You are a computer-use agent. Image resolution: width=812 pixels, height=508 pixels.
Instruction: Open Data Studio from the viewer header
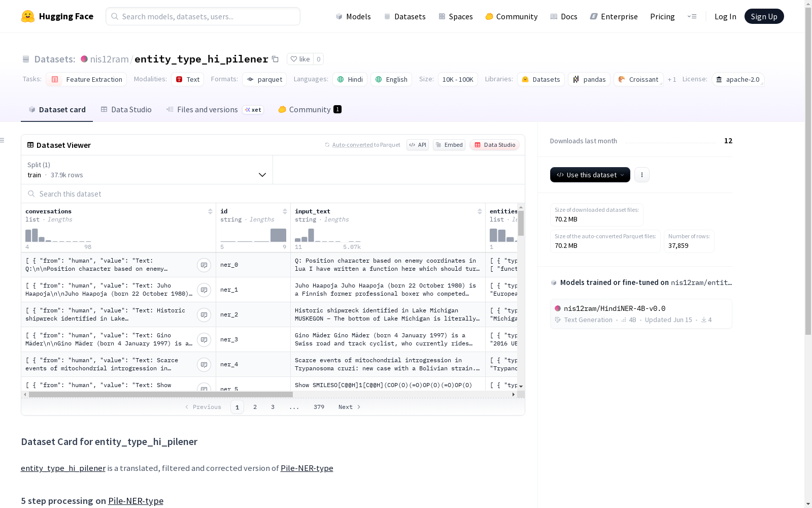[495, 145]
